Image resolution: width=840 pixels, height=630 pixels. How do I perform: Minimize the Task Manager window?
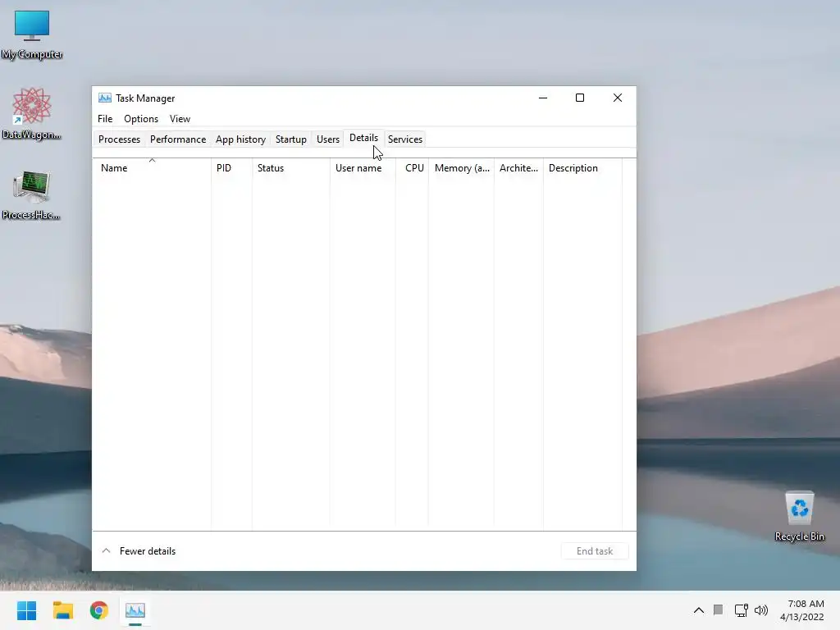(x=543, y=98)
